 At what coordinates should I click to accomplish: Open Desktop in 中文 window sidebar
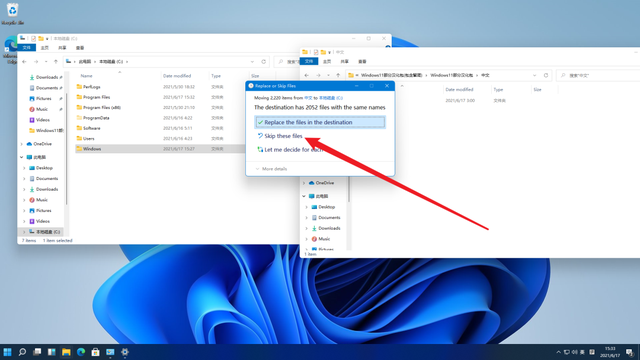pyautogui.click(x=323, y=207)
